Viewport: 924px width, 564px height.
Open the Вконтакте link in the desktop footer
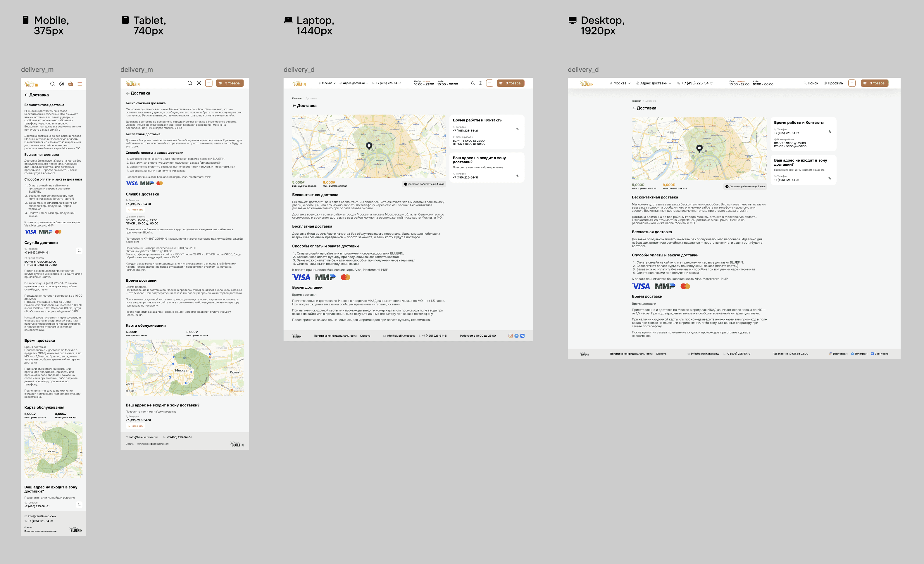pyautogui.click(x=879, y=354)
